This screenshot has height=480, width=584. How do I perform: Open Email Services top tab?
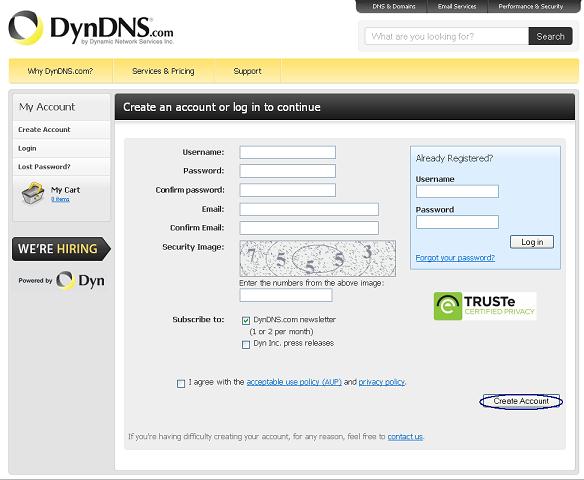click(457, 6)
